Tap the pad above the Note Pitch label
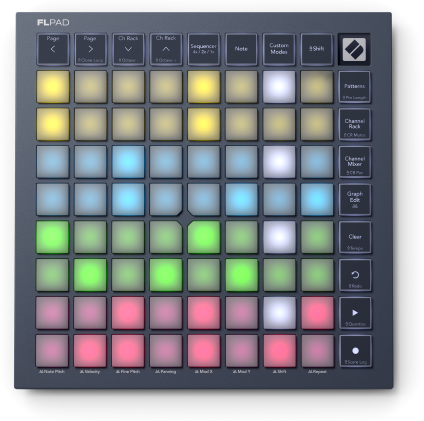This screenshot has height=421, width=424. pyautogui.click(x=52, y=351)
